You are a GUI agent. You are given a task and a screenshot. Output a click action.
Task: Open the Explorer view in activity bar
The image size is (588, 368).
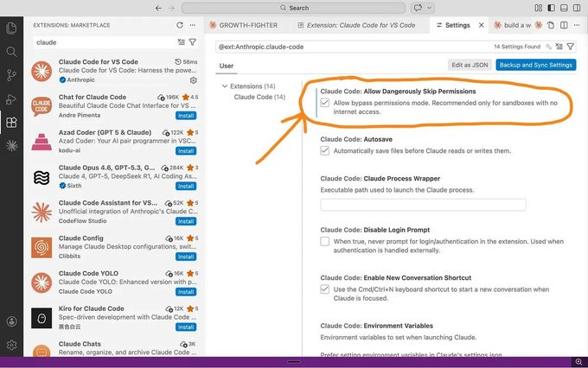click(x=11, y=28)
